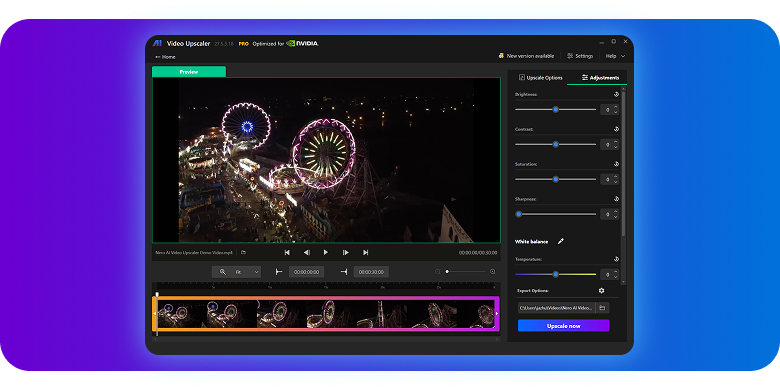Set the trim end point marker icon
780x390 pixels.
[344, 272]
